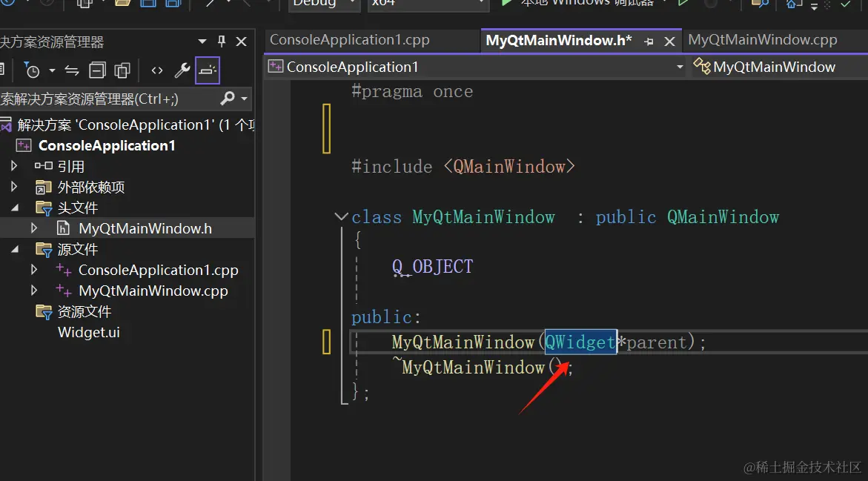Expand ConsoleApplication1.cpp in the tree
868x481 pixels.
tap(34, 270)
